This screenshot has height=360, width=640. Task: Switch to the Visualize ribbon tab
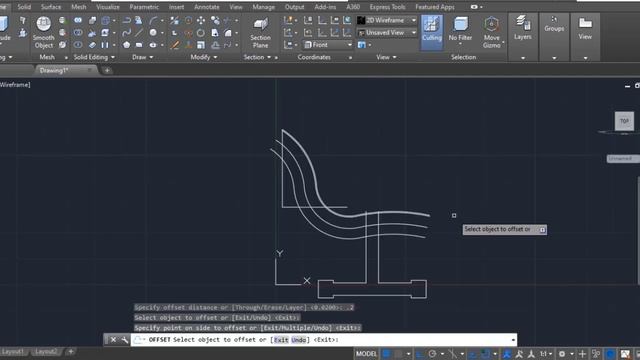[x=108, y=7]
